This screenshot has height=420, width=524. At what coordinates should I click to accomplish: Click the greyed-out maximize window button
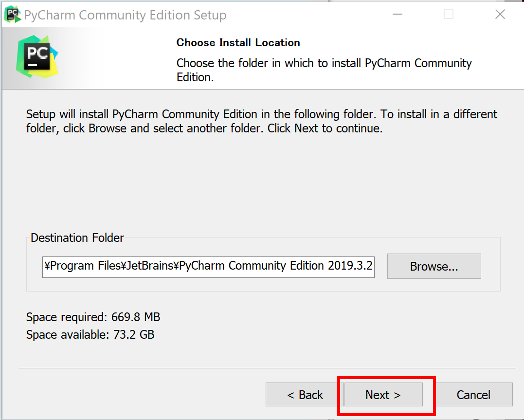click(449, 15)
